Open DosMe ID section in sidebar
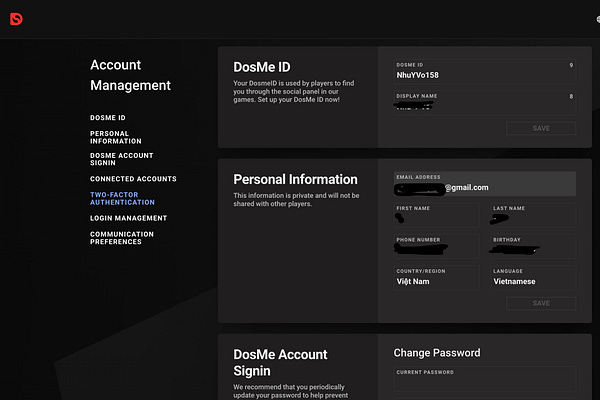The height and width of the screenshot is (400, 600). (x=108, y=118)
